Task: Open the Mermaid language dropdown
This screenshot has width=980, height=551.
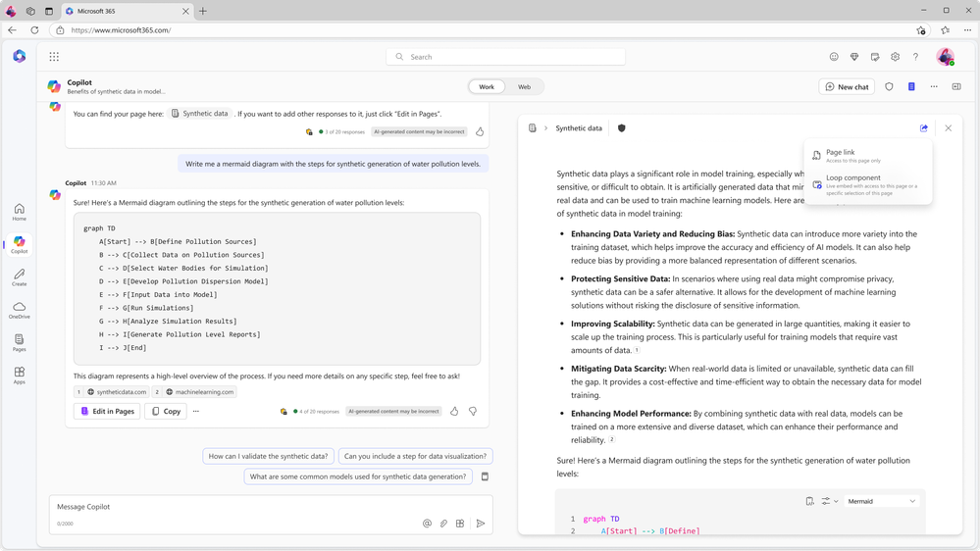Action: pyautogui.click(x=881, y=501)
